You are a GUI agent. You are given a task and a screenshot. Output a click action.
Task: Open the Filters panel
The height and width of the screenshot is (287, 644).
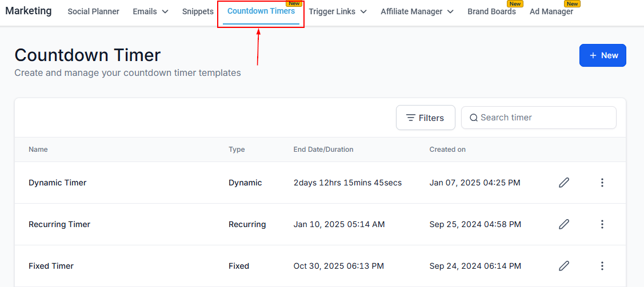click(x=425, y=118)
